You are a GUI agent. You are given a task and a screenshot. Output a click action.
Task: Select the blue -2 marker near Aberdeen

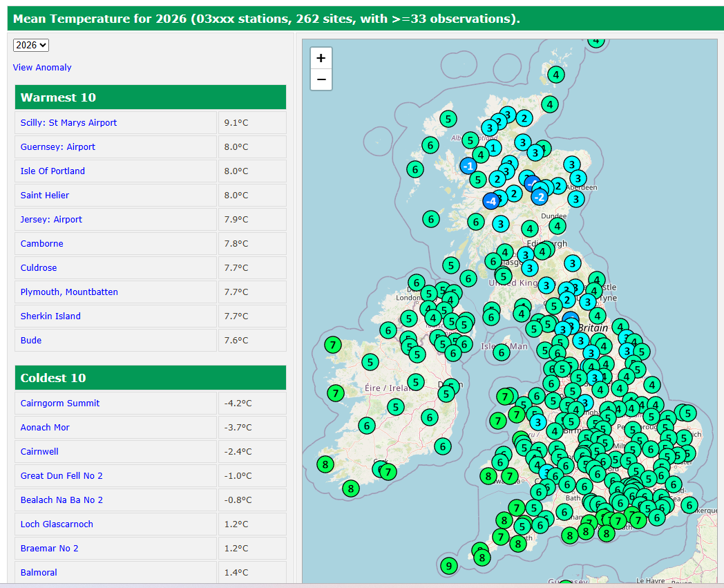540,197
